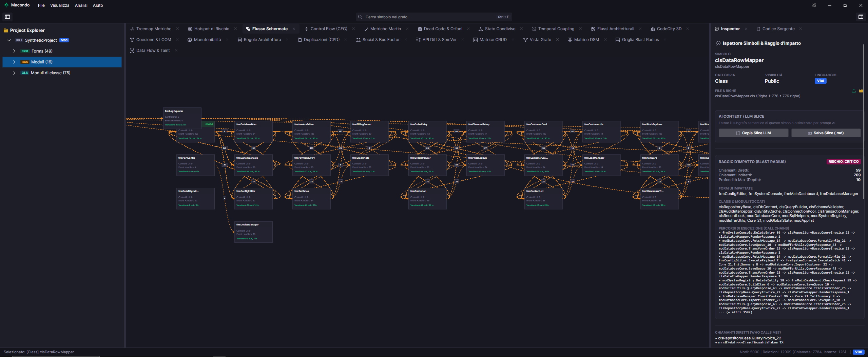Close the Flusso Schermate tab
Viewport: 868px width, 357px height.
point(294,29)
